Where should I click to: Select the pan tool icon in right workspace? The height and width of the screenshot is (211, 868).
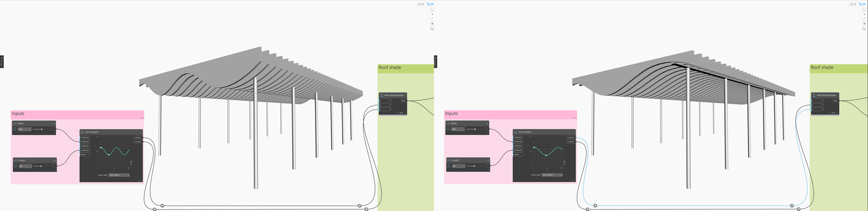(864, 24)
